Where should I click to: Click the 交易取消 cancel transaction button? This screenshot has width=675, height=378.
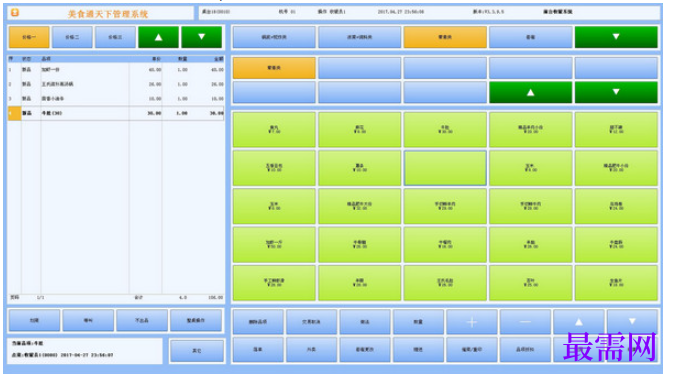311,322
